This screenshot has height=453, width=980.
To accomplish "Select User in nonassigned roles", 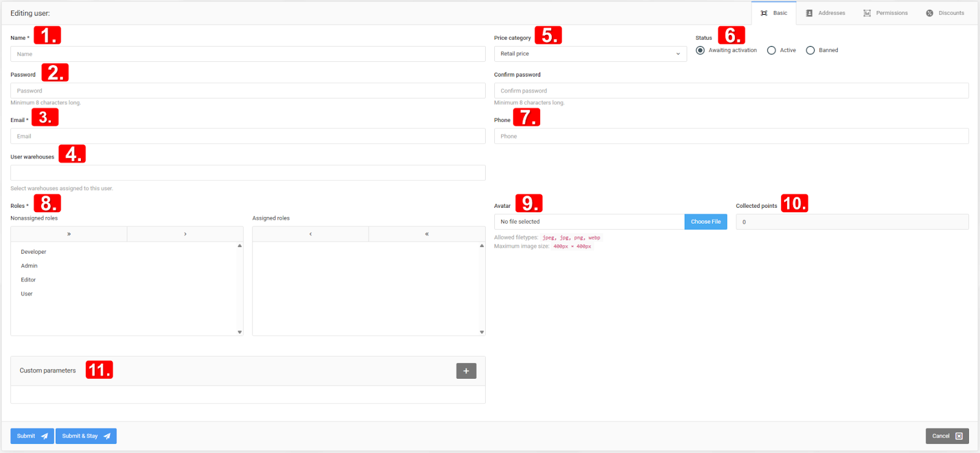I will point(27,294).
